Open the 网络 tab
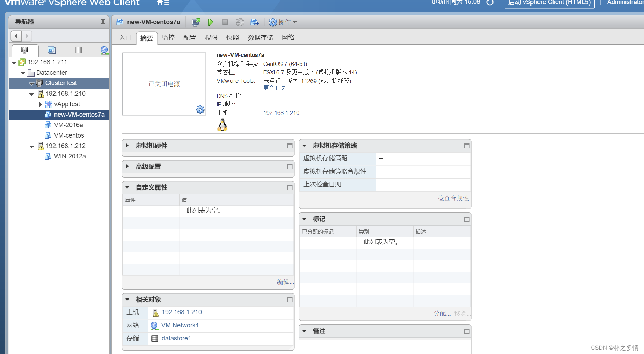Screen dimensions: 644x354 [288, 38]
